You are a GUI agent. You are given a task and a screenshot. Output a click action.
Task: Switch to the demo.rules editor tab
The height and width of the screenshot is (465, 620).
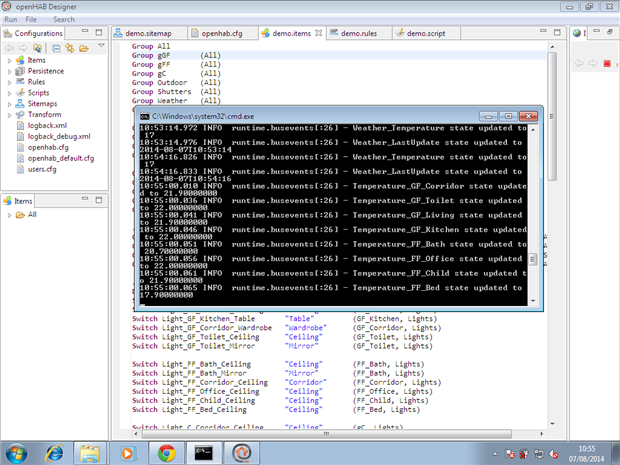pos(357,33)
